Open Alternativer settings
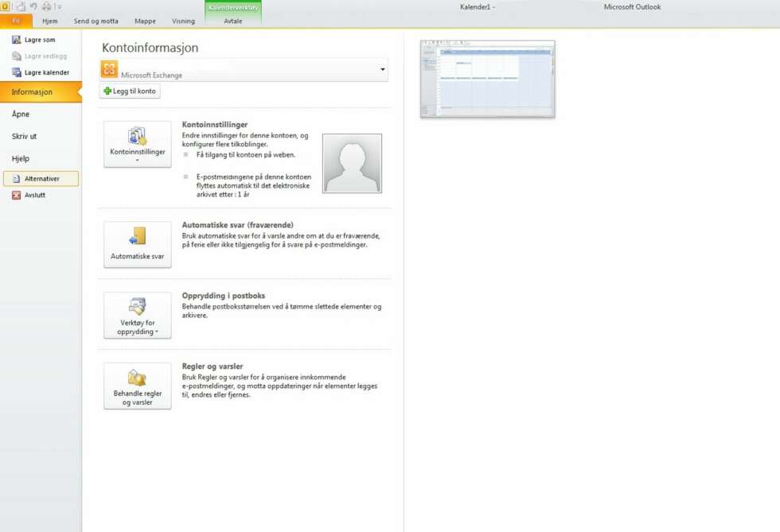 point(41,178)
